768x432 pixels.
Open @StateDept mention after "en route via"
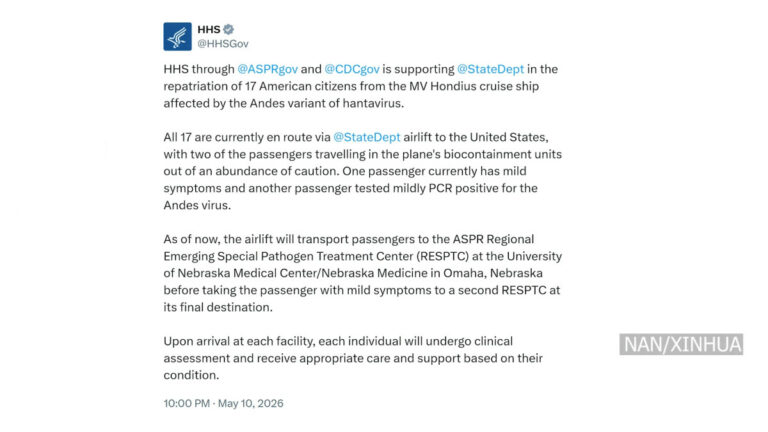pos(367,137)
